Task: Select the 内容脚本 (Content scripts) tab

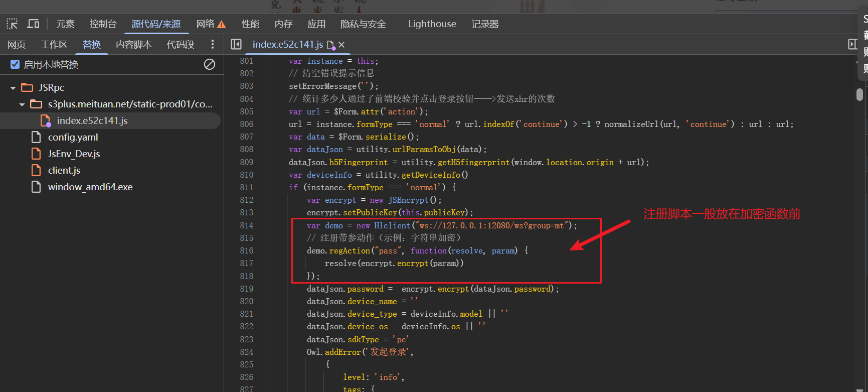Action: 133,45
